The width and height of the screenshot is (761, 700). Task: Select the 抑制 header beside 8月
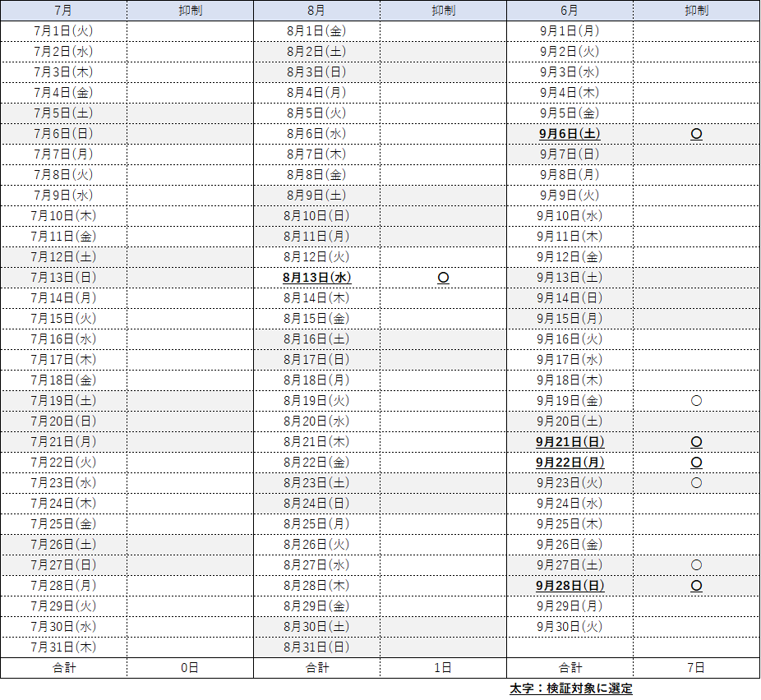(x=443, y=11)
